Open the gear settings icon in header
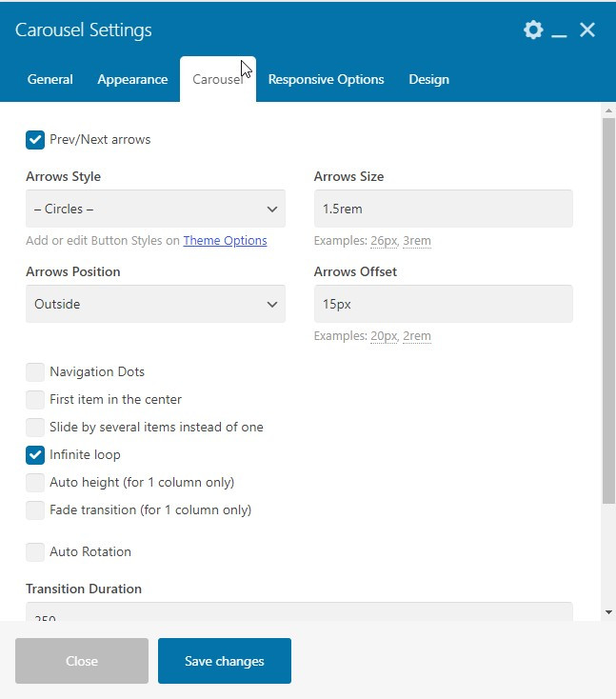This screenshot has height=699, width=616. [533, 30]
